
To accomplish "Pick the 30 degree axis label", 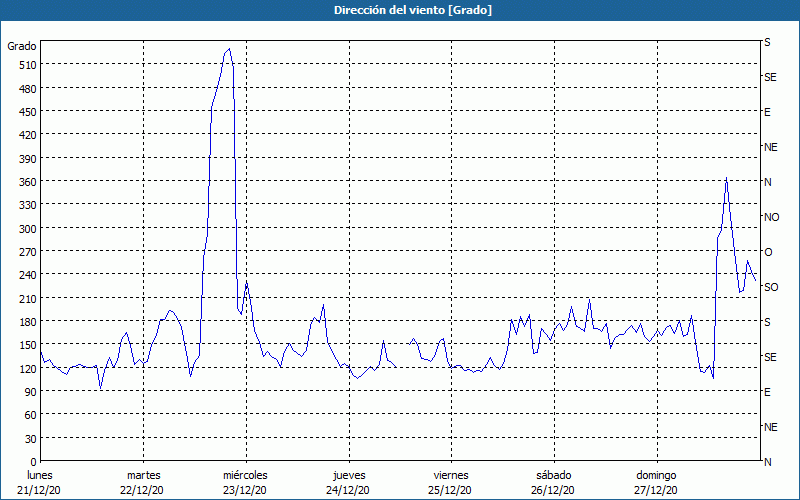I will 31,439.
